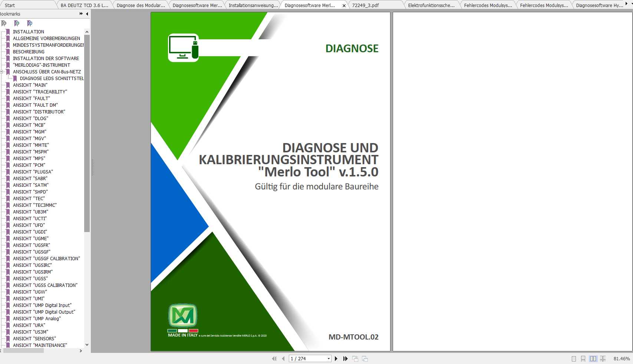Click the bookmarks vertical scrollbar thumb
Screen dimensions: 633x364
pos(87,133)
